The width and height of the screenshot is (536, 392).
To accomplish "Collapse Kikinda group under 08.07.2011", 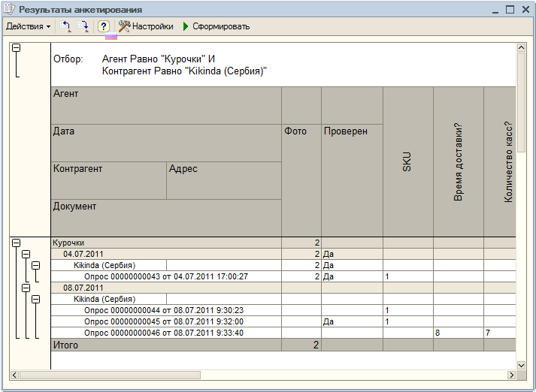I will 36,299.
